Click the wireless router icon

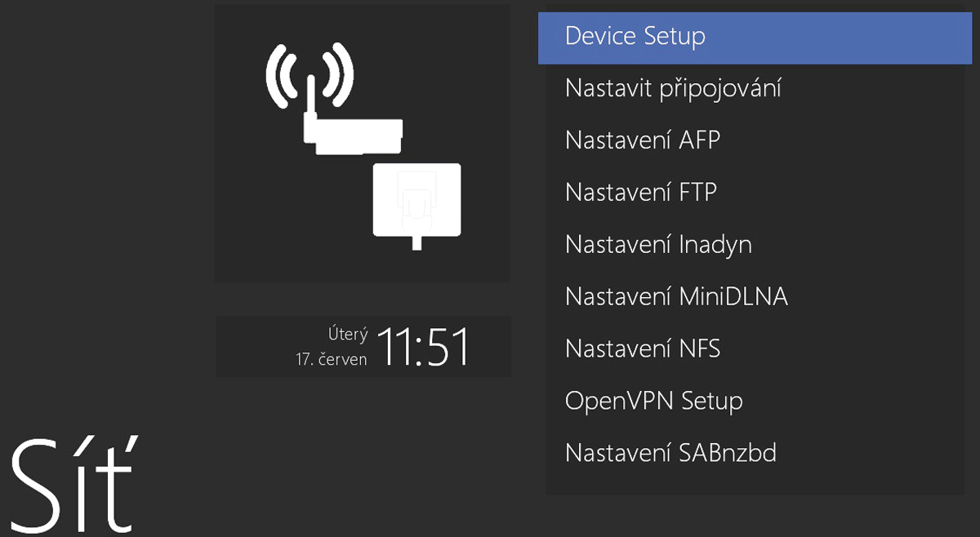[x=354, y=135]
